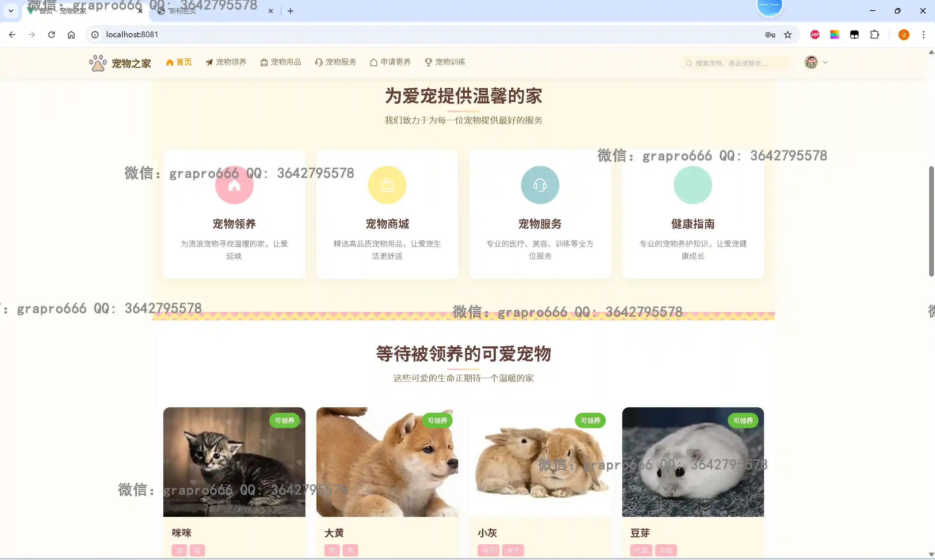This screenshot has width=935, height=560.
Task: Open the AdBlock Plus extension icon
Action: click(x=815, y=35)
